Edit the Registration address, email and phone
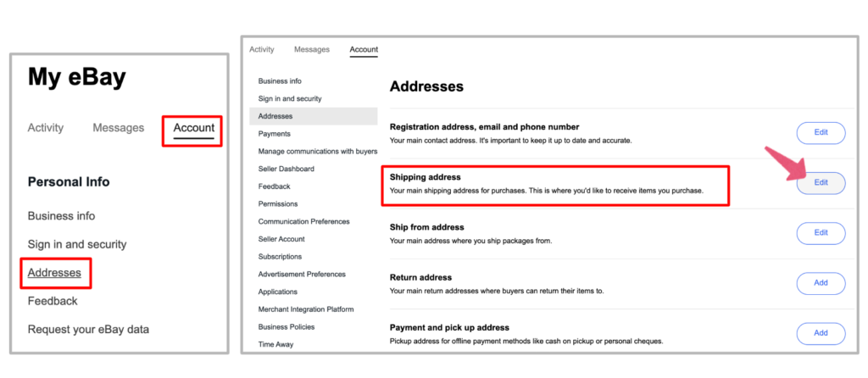 [821, 133]
